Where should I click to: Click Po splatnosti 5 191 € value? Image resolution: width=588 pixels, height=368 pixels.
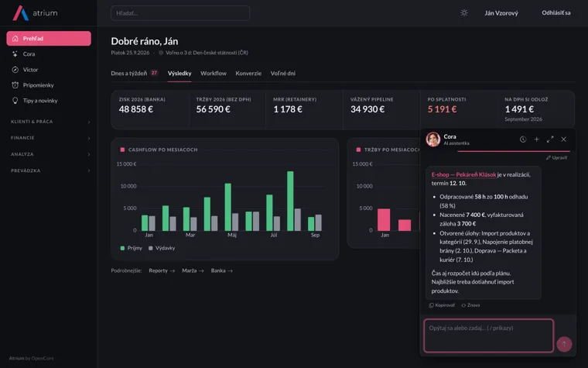(442, 109)
